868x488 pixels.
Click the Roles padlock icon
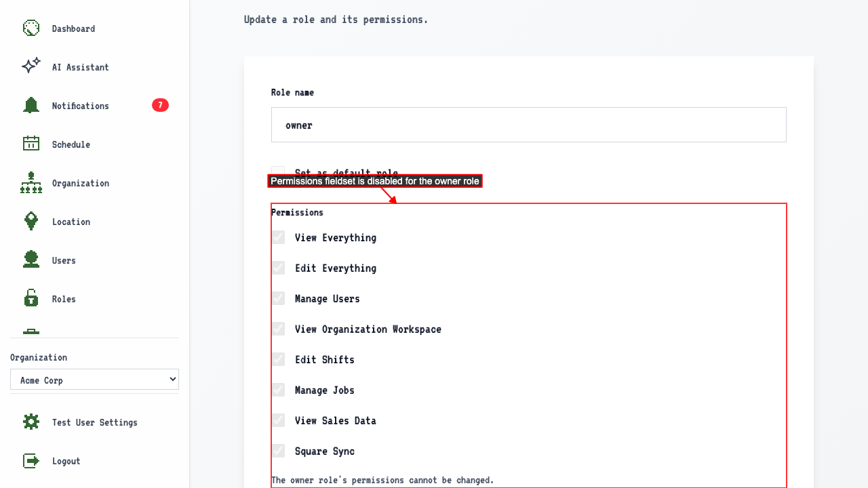(x=31, y=298)
